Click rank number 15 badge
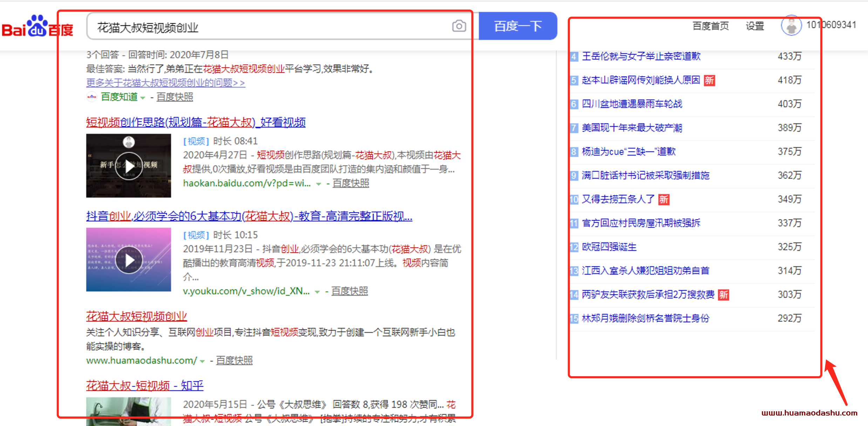 point(574,318)
